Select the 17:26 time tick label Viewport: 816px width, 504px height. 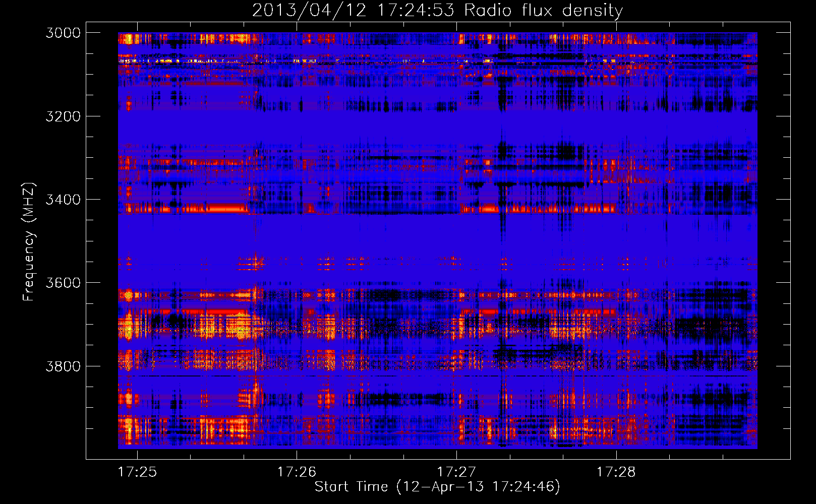point(297,472)
